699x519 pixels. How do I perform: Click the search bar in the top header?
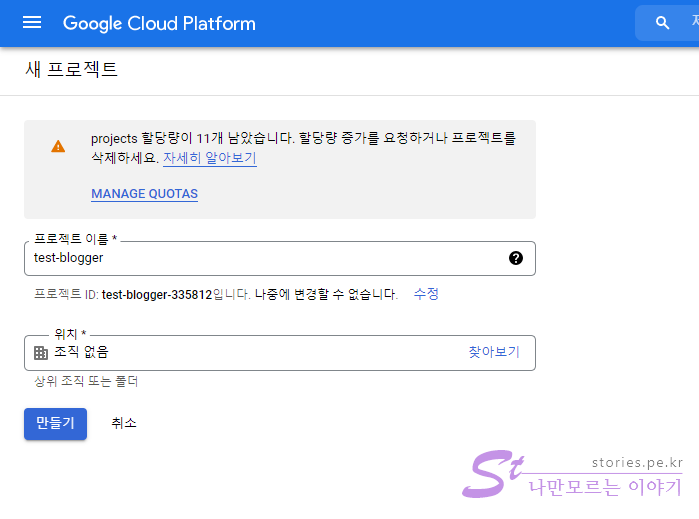667,23
